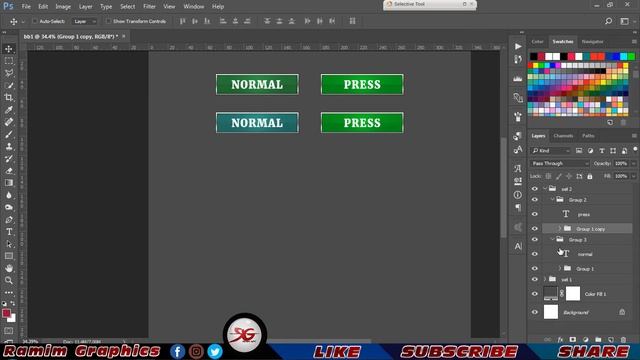This screenshot has width=640, height=360.
Task: Toggle Auto-Select checkbox
Action: (x=35, y=21)
